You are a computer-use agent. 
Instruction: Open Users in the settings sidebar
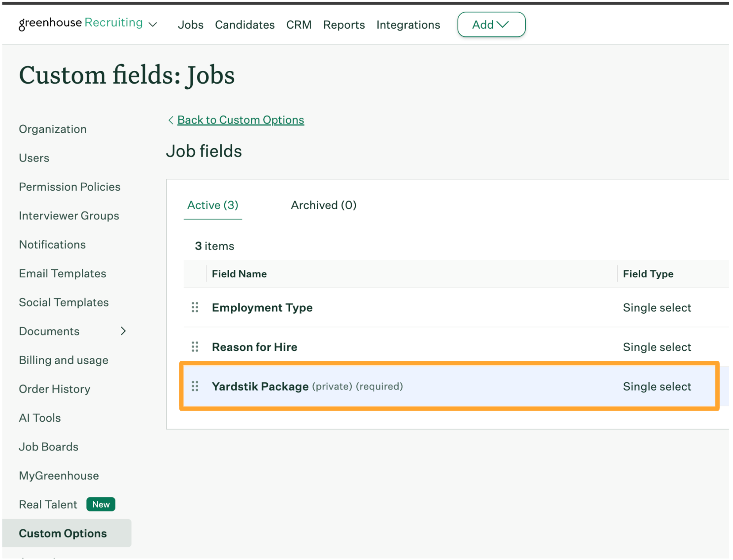click(34, 158)
